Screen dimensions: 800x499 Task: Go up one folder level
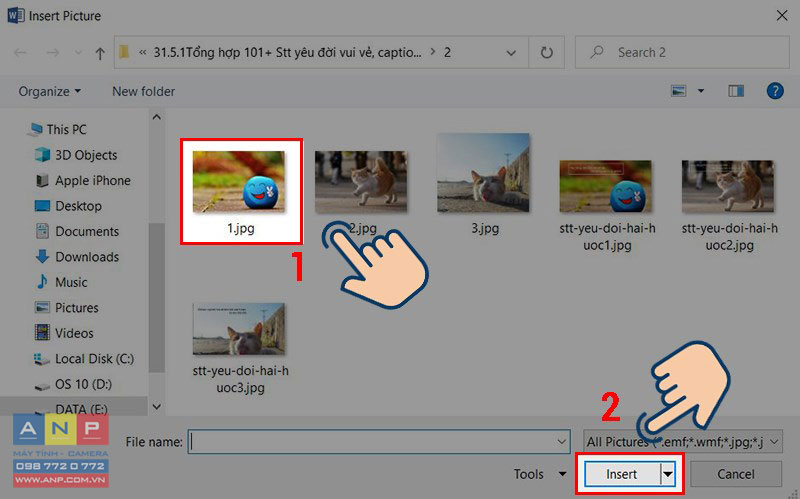100,53
